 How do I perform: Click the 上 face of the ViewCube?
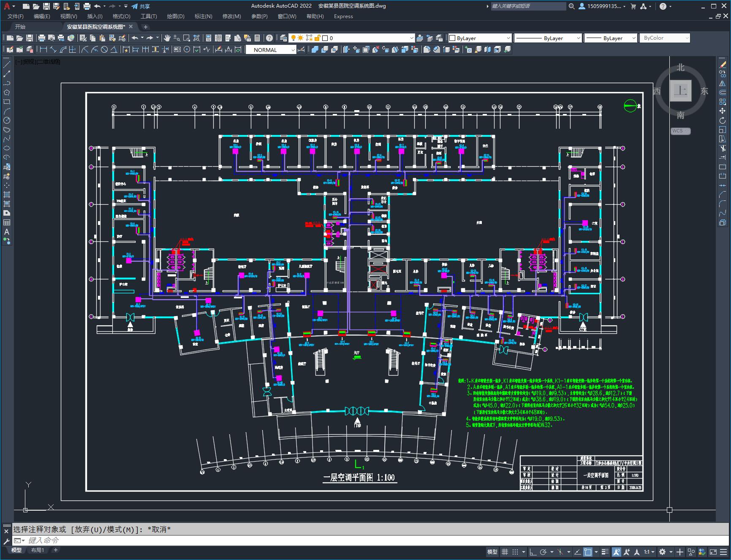680,91
